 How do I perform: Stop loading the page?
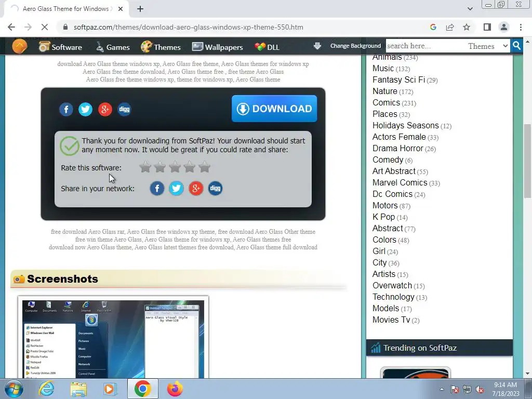[x=45, y=27]
